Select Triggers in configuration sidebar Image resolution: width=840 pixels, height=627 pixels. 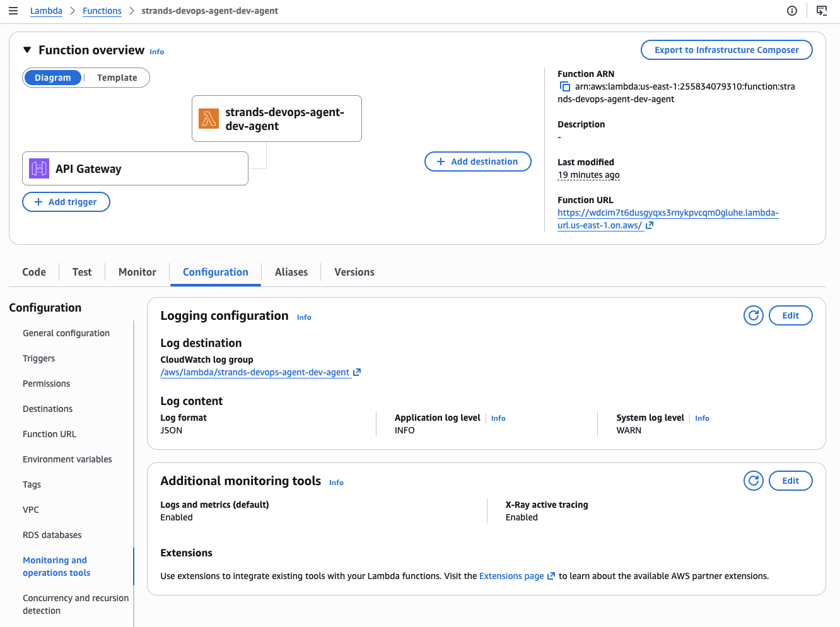(39, 358)
